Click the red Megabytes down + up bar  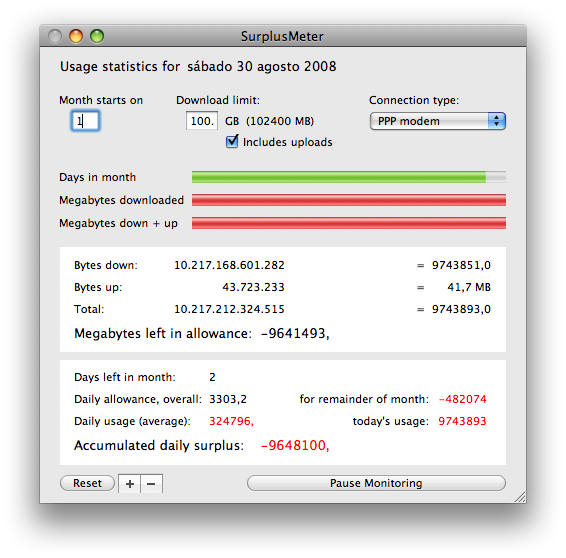349,223
